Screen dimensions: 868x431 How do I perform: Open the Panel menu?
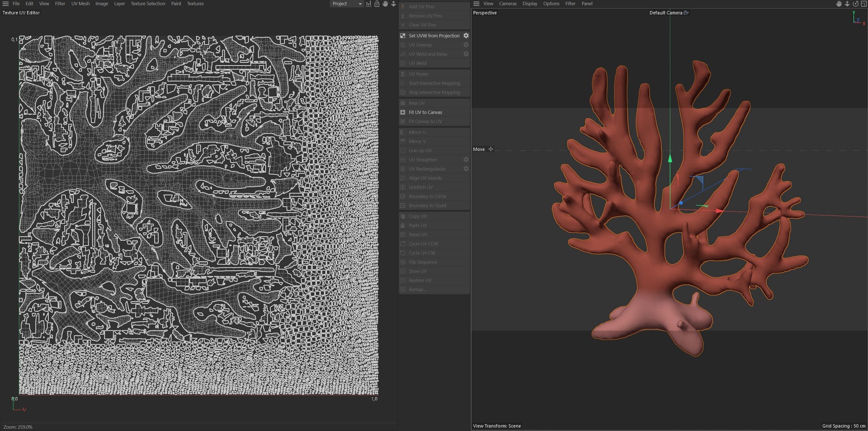587,4
